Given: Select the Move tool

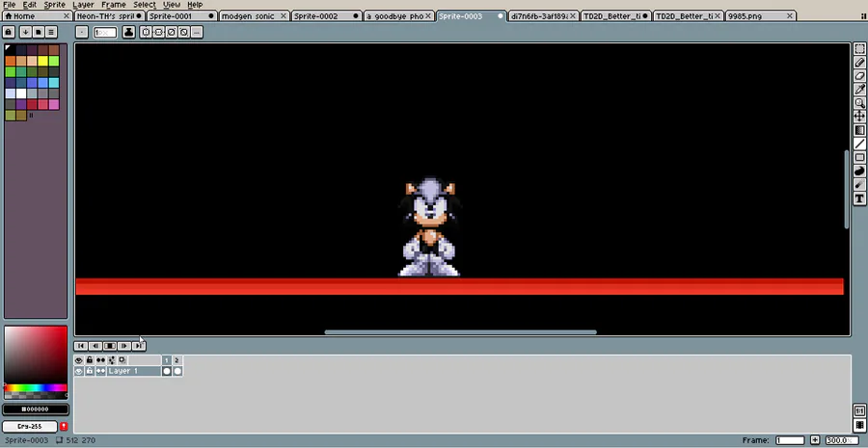Looking at the screenshot, I should [x=859, y=117].
